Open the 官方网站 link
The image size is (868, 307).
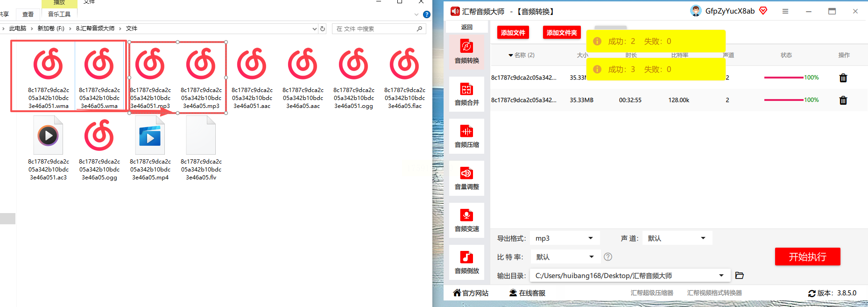[475, 293]
